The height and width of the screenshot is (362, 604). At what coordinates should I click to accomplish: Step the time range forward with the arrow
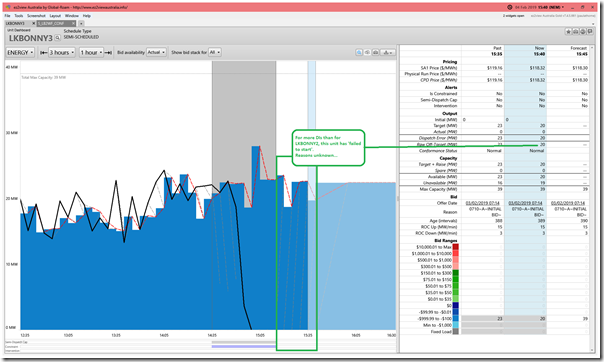[108, 52]
